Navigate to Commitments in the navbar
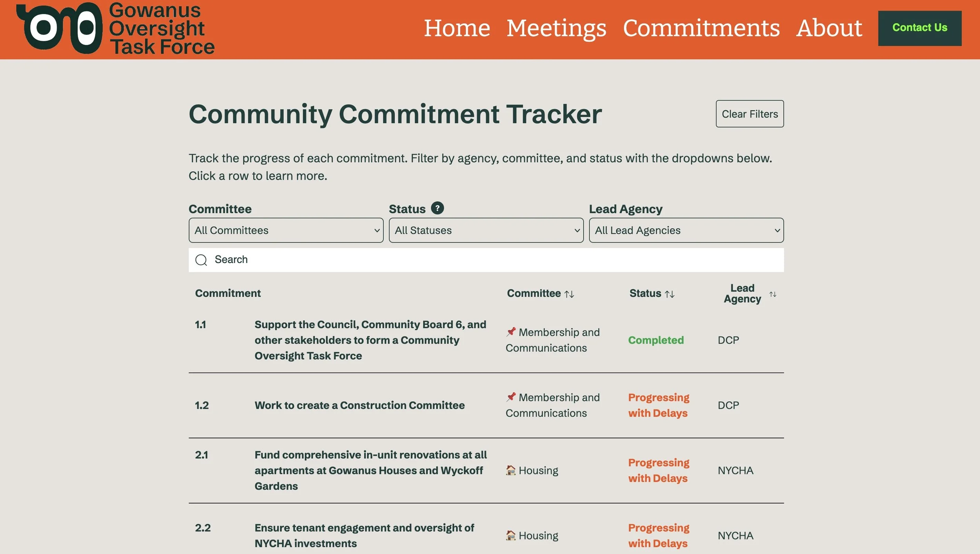The width and height of the screenshot is (980, 554). pyautogui.click(x=701, y=28)
